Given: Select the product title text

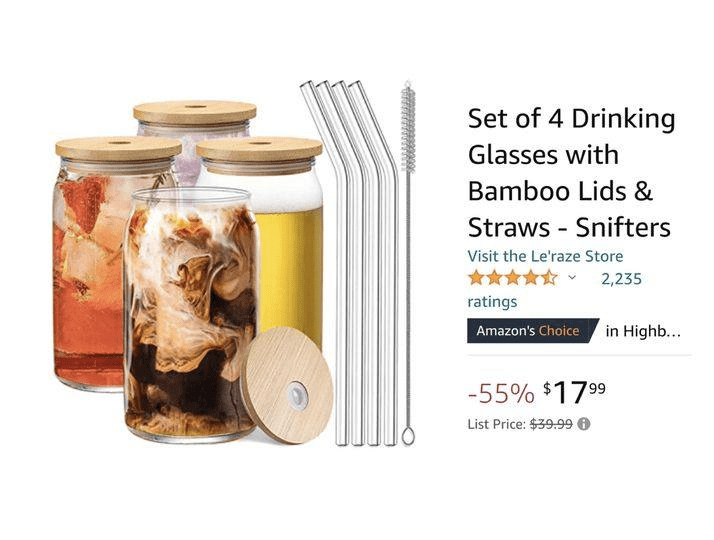Looking at the screenshot, I should point(571,173).
